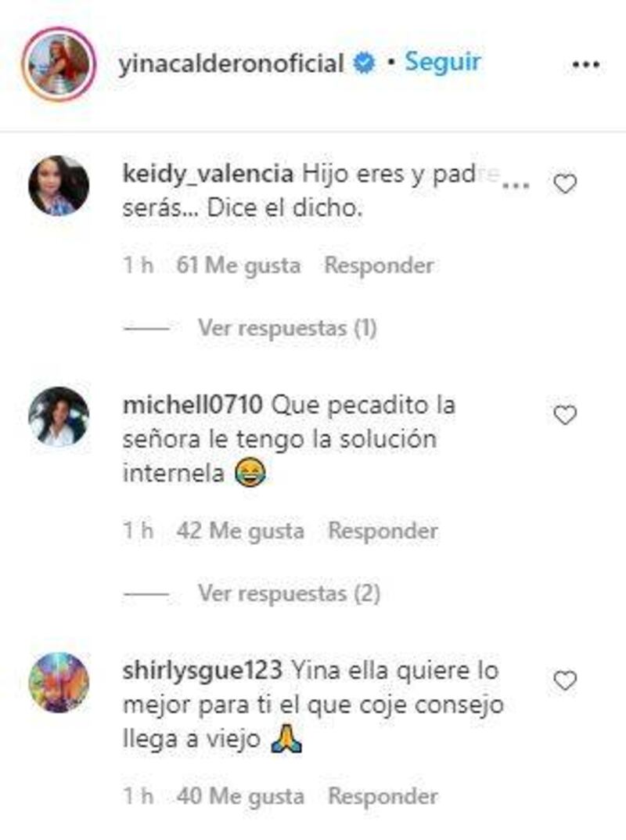626x840 pixels.
Task: View the 42 Me gusta likes list
Action: 240,532
